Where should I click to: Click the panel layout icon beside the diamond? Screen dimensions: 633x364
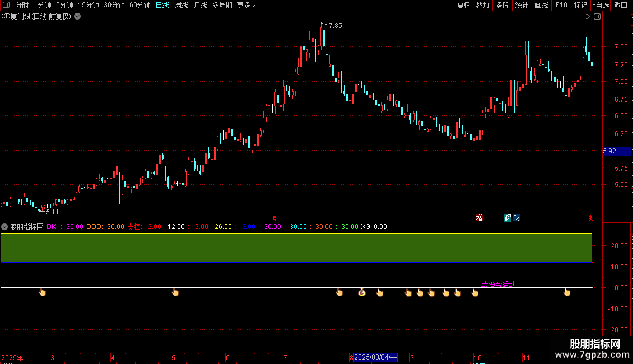(x=597, y=17)
